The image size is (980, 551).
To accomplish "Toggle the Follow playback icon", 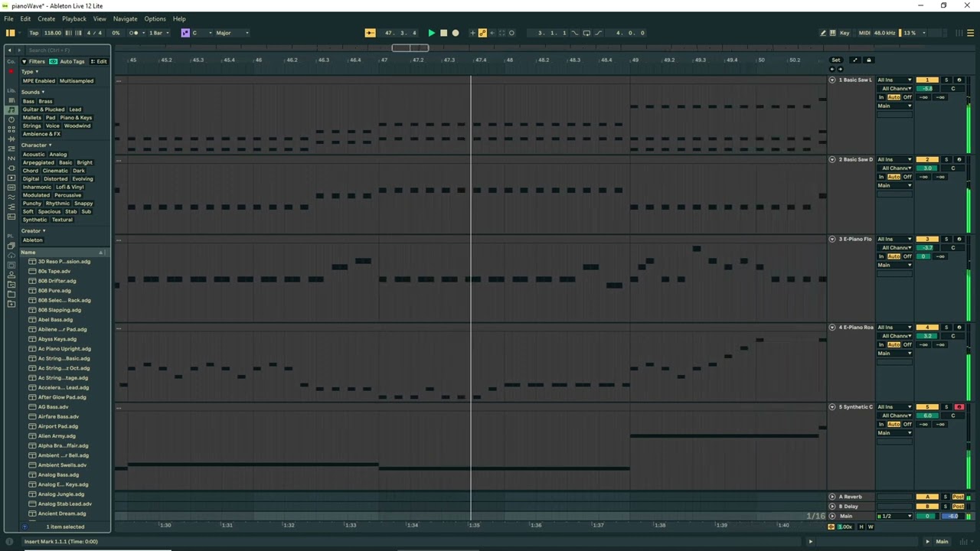I will click(x=370, y=33).
